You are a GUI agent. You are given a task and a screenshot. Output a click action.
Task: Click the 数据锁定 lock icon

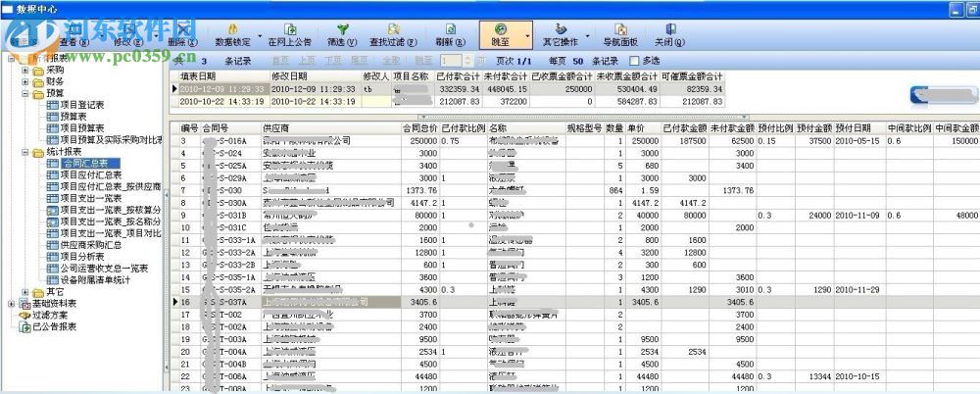(232, 29)
